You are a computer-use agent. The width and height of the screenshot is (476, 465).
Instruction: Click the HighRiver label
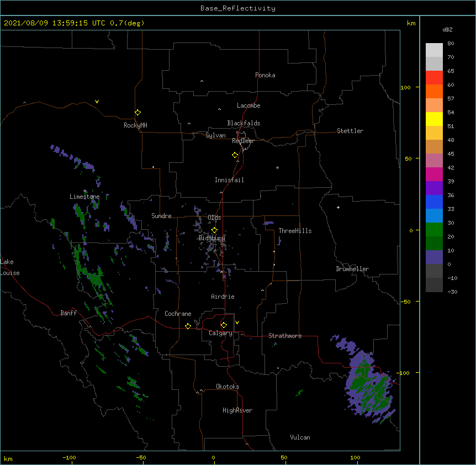237,410
